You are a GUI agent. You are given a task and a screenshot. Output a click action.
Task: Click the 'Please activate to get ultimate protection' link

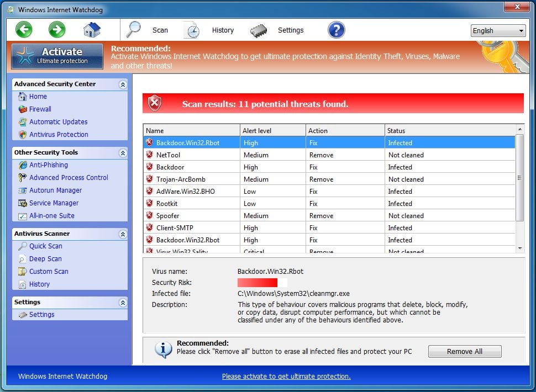tap(286, 377)
